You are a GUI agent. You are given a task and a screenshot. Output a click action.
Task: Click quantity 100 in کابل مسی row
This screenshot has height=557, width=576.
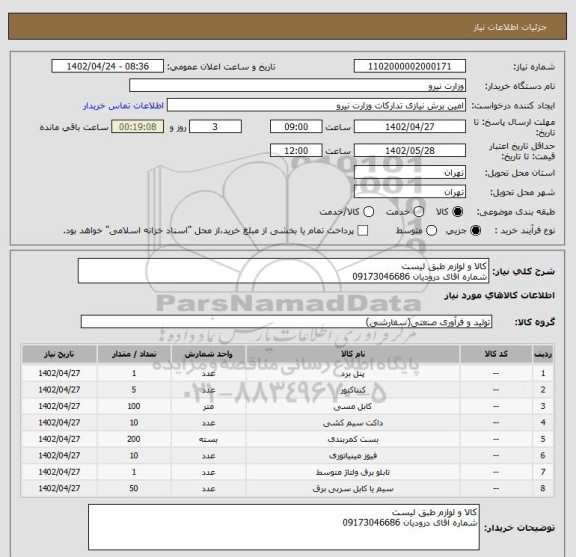tap(134, 406)
